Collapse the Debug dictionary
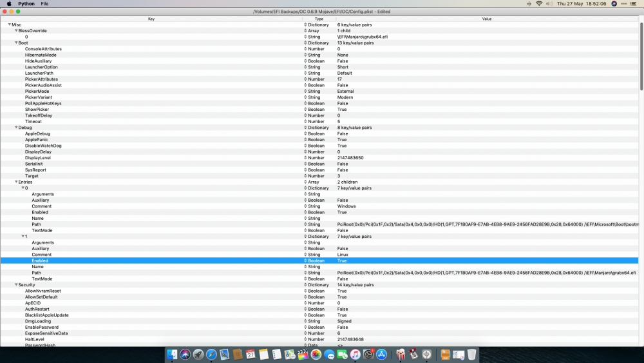Viewport: 644px width, 363px height. click(16, 128)
